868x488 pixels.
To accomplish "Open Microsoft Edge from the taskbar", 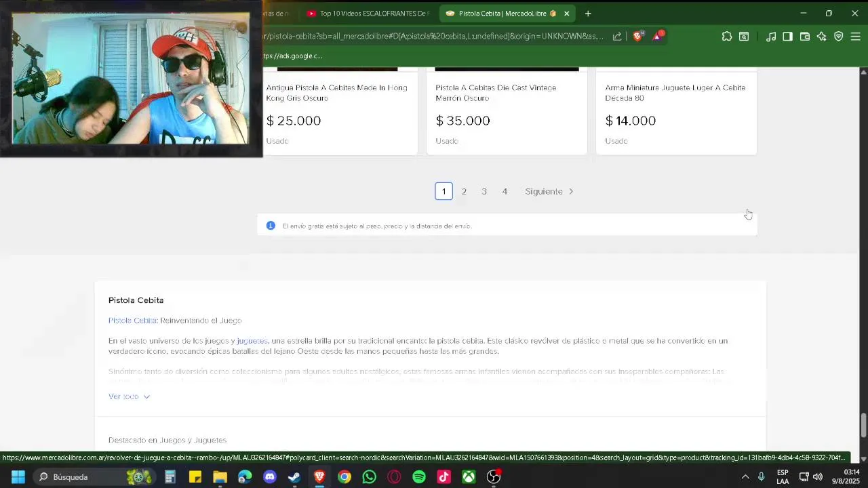I will 245,477.
